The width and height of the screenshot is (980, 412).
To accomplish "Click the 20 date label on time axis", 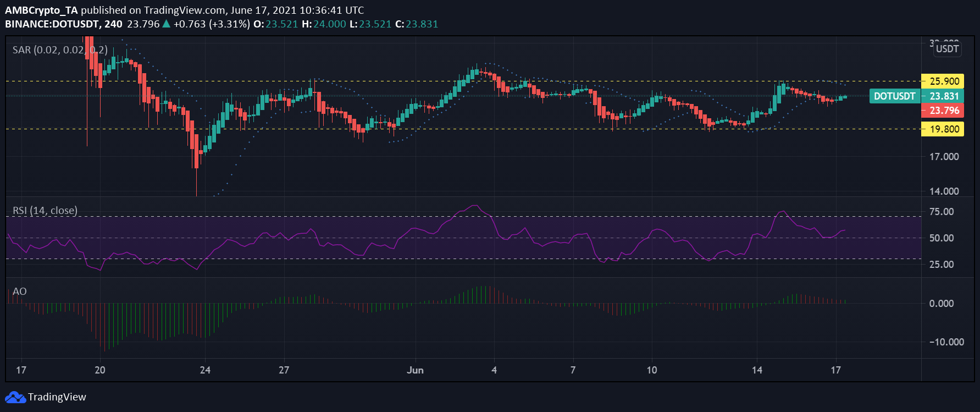I will pyautogui.click(x=100, y=370).
